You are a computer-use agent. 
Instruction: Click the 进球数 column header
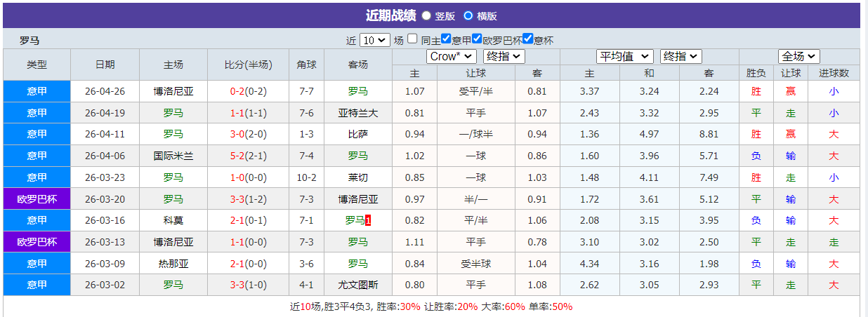(x=834, y=73)
